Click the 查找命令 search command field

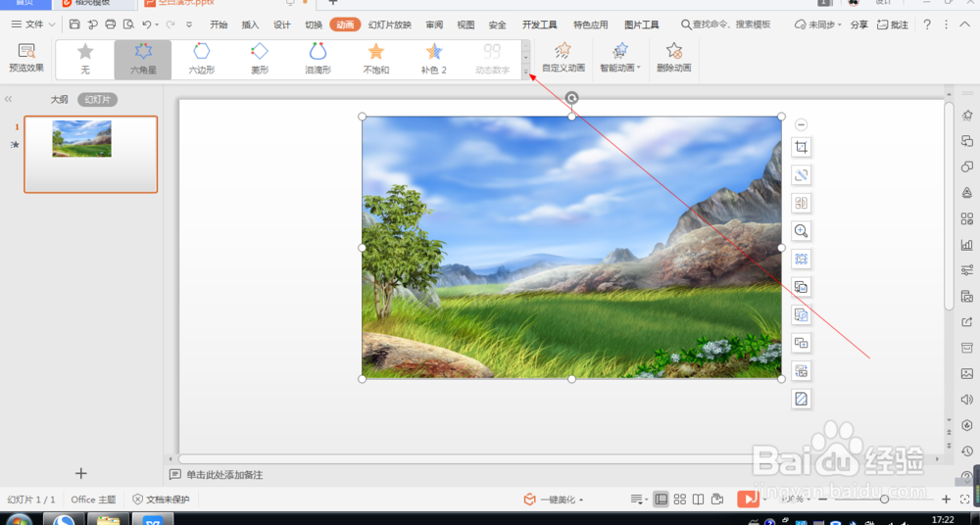pos(726,24)
